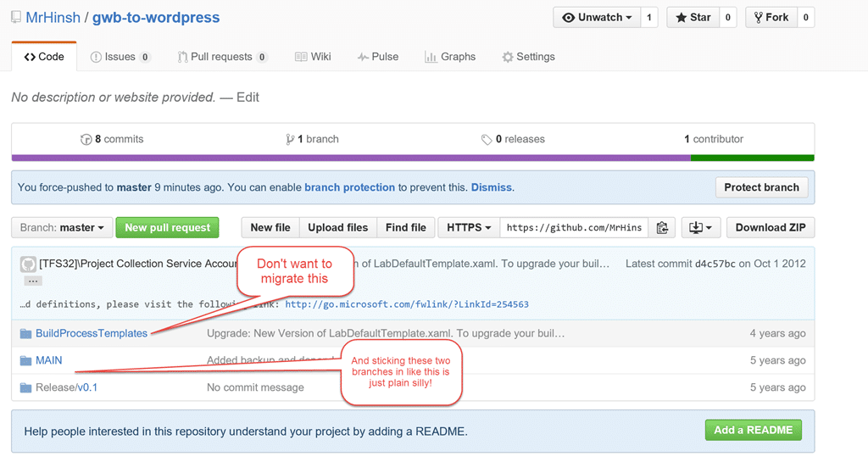
Task: Follow the branch protection link
Action: click(350, 187)
